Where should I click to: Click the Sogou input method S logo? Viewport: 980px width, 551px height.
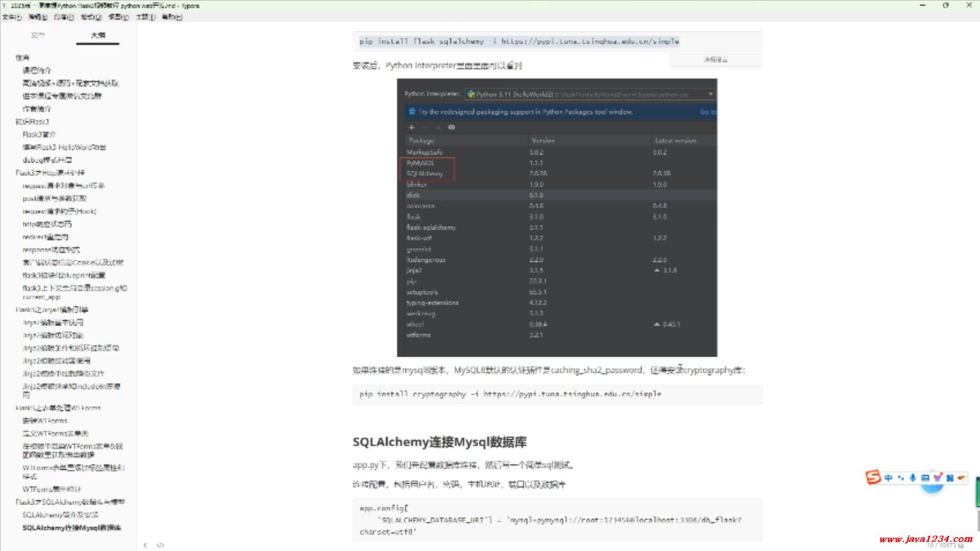pyautogui.click(x=873, y=477)
